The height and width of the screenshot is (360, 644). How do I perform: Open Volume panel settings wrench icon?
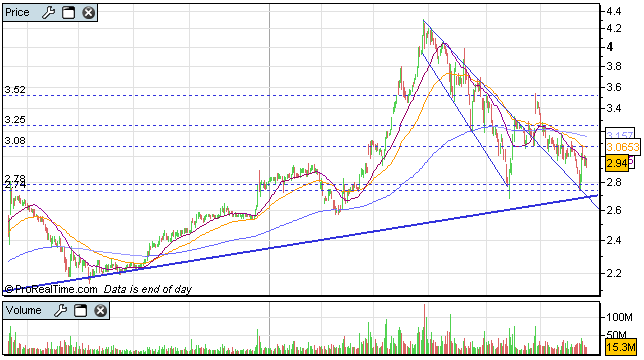tap(60, 311)
